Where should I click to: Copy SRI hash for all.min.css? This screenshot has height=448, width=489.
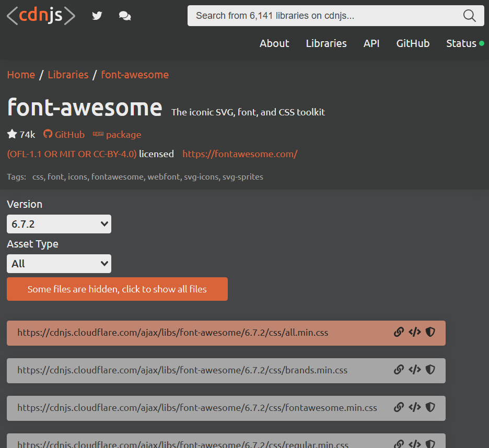click(430, 332)
